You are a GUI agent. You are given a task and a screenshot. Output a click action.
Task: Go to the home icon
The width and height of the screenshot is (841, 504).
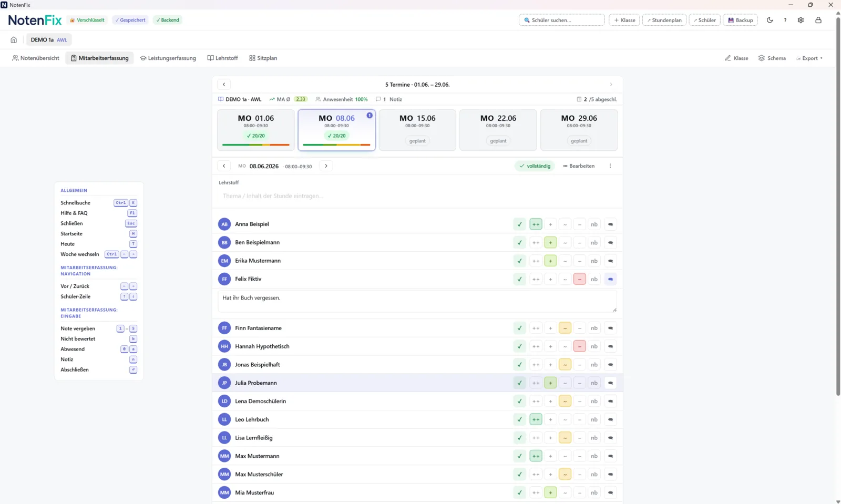pyautogui.click(x=14, y=40)
